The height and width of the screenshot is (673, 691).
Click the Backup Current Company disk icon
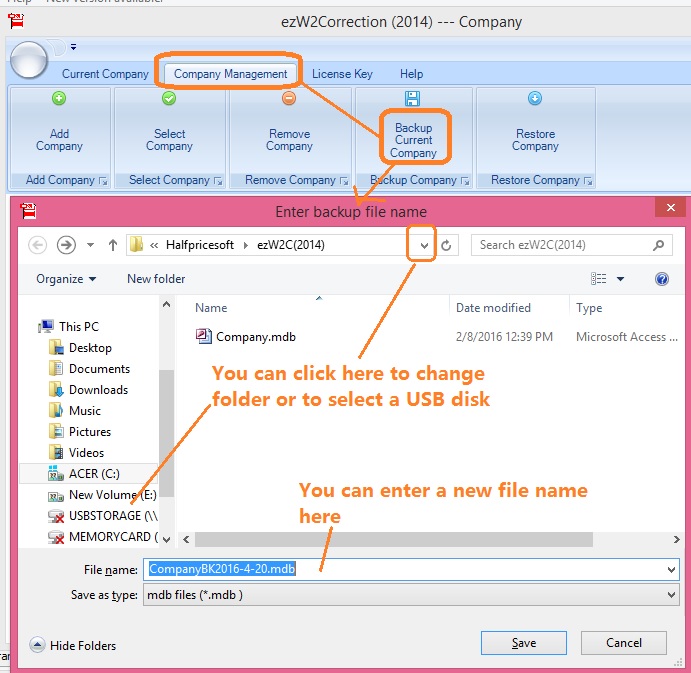412,98
